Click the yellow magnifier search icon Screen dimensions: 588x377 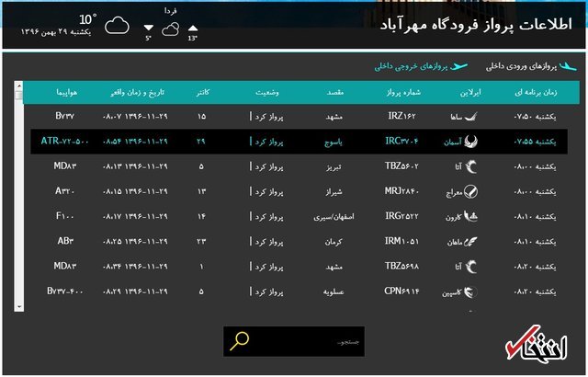[x=239, y=341]
